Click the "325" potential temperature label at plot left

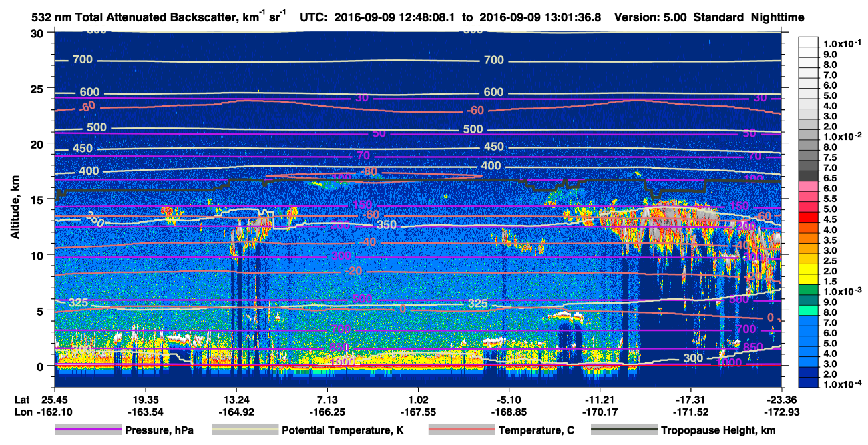click(78, 303)
